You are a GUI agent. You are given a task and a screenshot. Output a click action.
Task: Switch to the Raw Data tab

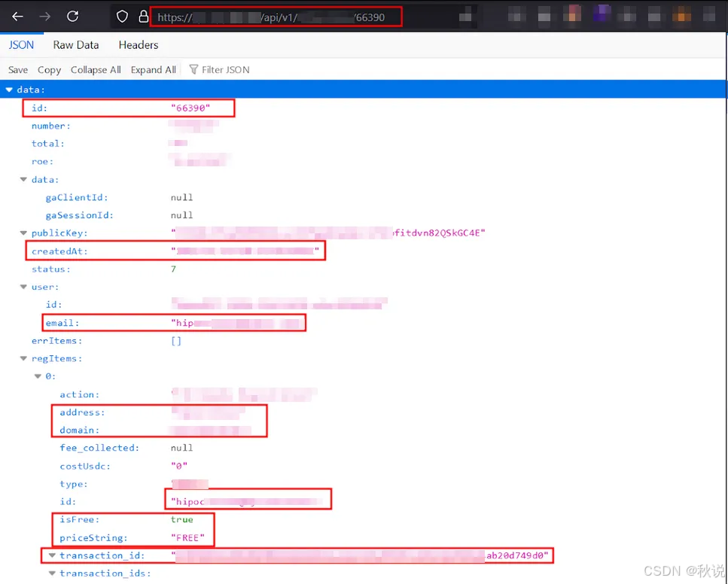coord(76,45)
